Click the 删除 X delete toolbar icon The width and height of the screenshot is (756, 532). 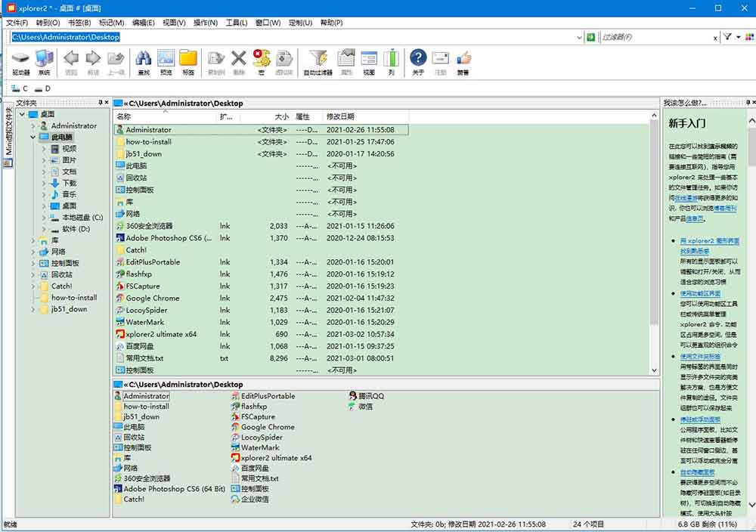point(239,63)
